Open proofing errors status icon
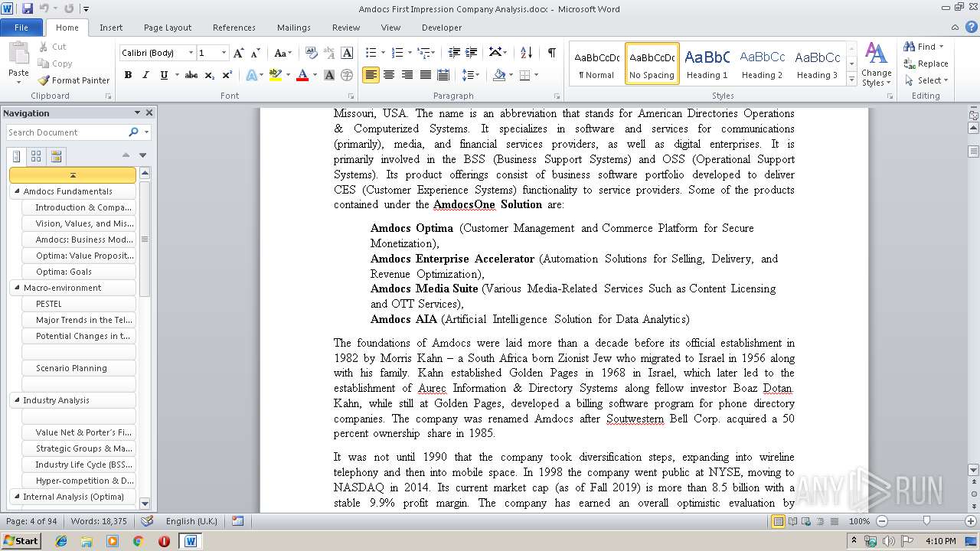The width and height of the screenshot is (980, 551). pos(147,520)
